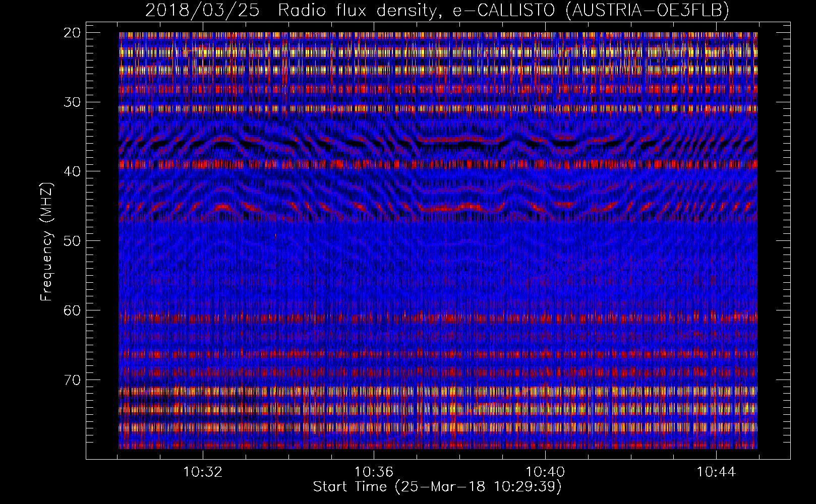Click the '10:40' time tick label
The height and width of the screenshot is (504, 816).
(545, 472)
